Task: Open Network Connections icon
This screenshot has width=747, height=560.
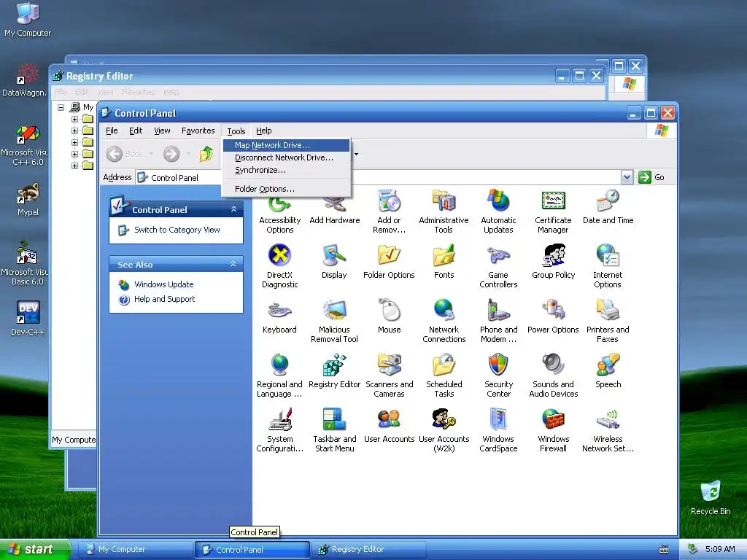Action: [x=444, y=322]
